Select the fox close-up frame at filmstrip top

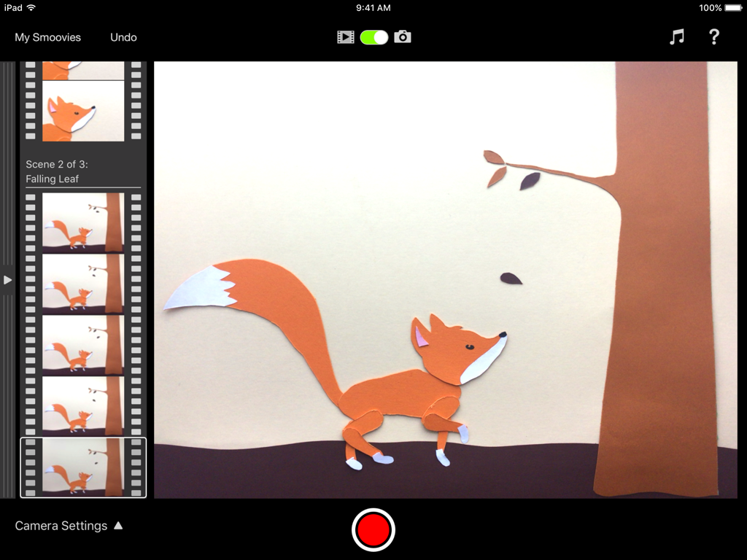[x=82, y=111]
